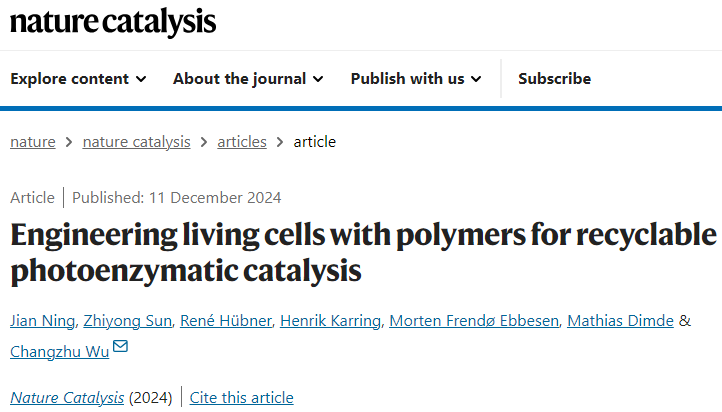The width and height of the screenshot is (722, 412).
Task: Open the italic Nature Catalysis journal link
Action: click(67, 397)
